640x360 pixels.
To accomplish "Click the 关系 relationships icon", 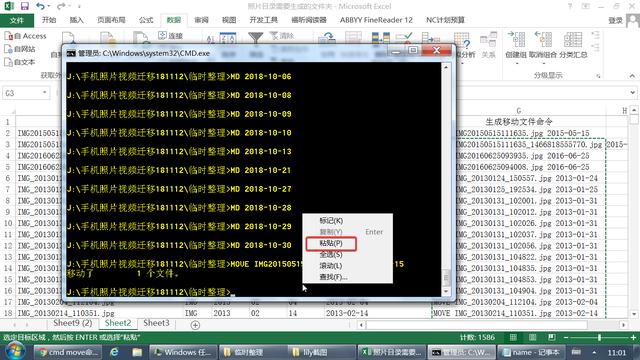I will [x=488, y=40].
